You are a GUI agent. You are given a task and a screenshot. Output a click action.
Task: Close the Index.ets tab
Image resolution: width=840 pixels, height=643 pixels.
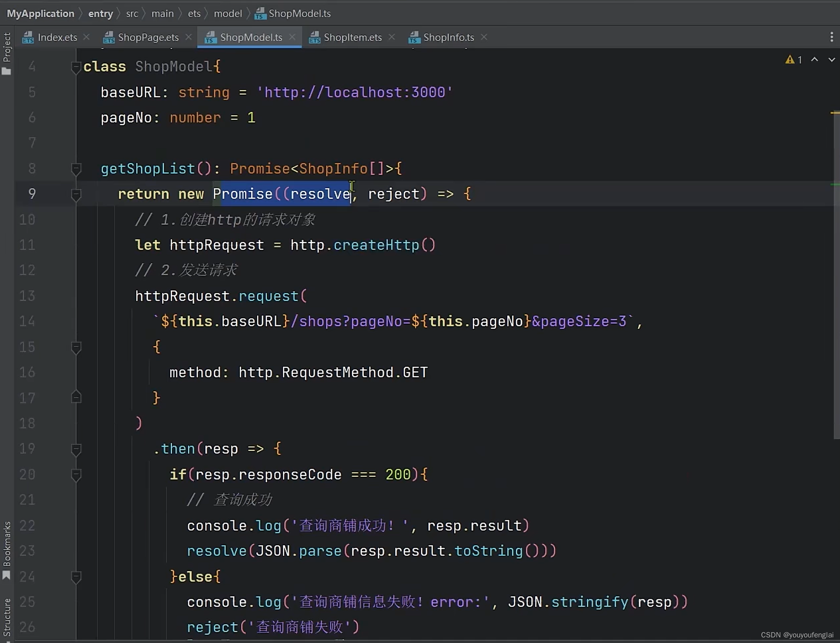point(86,37)
